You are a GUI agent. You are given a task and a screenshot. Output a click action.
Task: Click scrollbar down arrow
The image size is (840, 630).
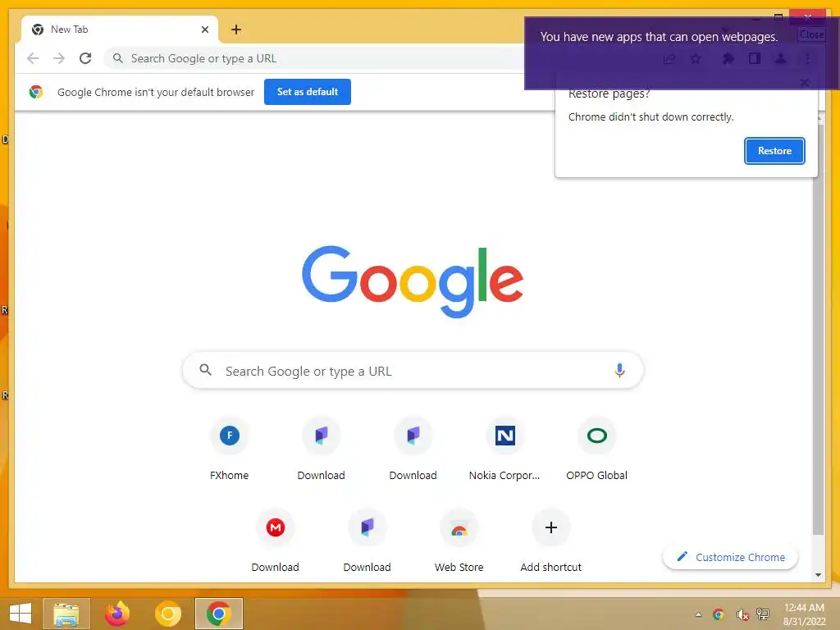pyautogui.click(x=818, y=575)
